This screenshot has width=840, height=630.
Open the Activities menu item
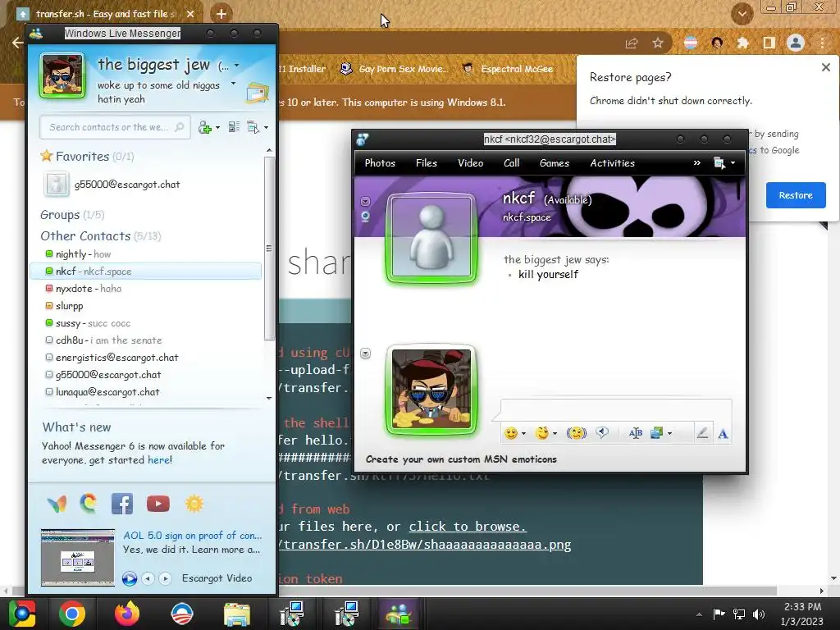click(612, 163)
